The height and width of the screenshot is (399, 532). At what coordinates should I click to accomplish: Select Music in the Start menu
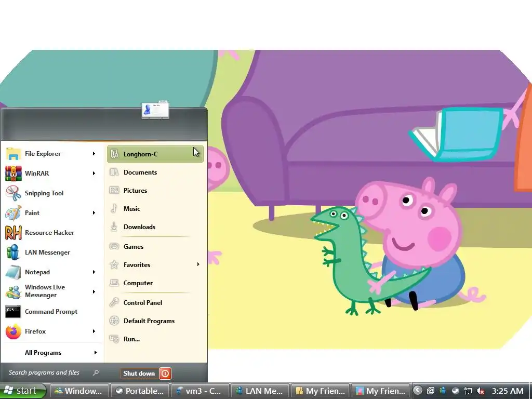point(155,209)
